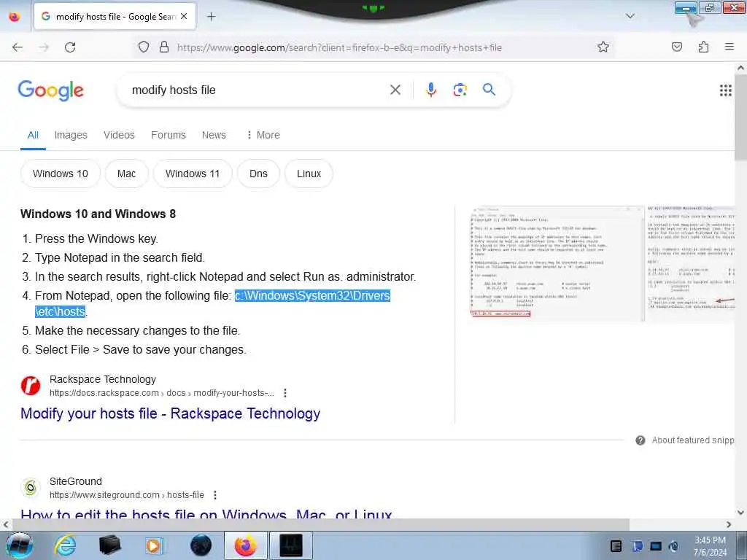The height and width of the screenshot is (560, 747).
Task: Open more options for Rackspace result
Action: (285, 393)
